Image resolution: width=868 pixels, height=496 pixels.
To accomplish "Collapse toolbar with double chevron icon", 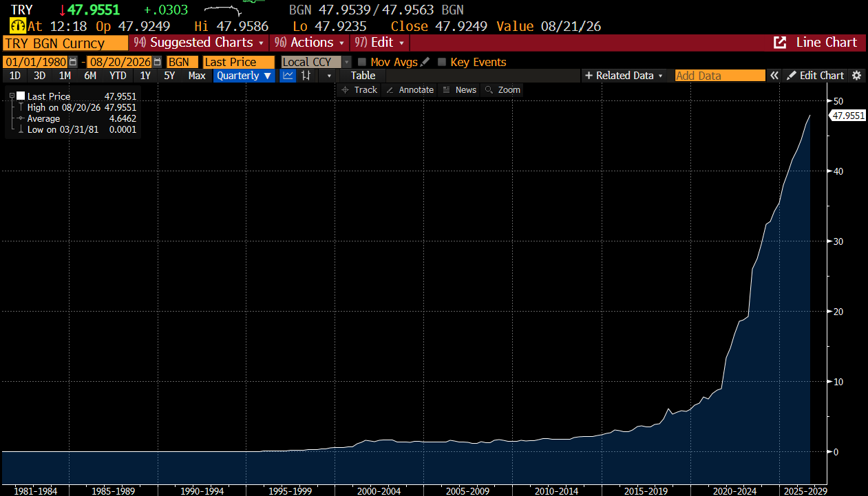I will pos(774,76).
